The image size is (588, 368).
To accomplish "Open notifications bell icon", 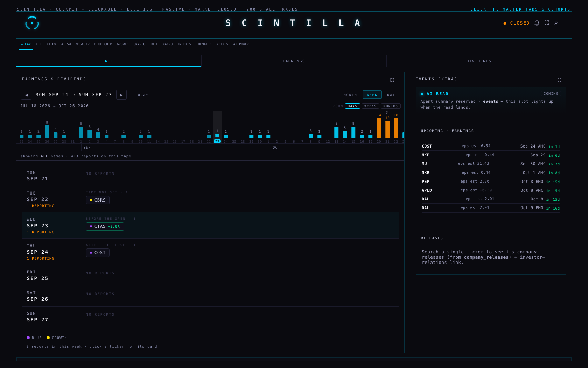I will (x=537, y=23).
